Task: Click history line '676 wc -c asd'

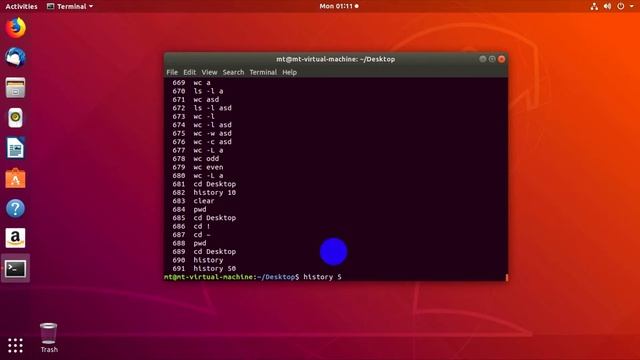Action: pos(202,142)
